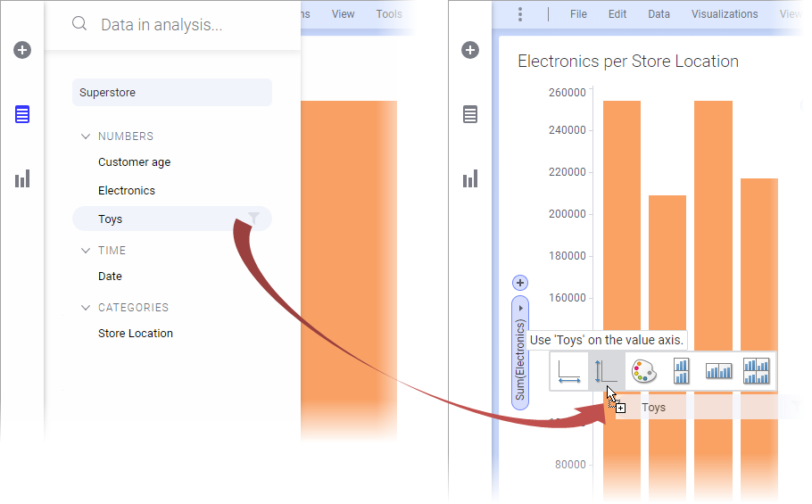Viewport: 812px width, 504px height.
Task: Select the horizontal axis drop target icon
Action: (568, 371)
